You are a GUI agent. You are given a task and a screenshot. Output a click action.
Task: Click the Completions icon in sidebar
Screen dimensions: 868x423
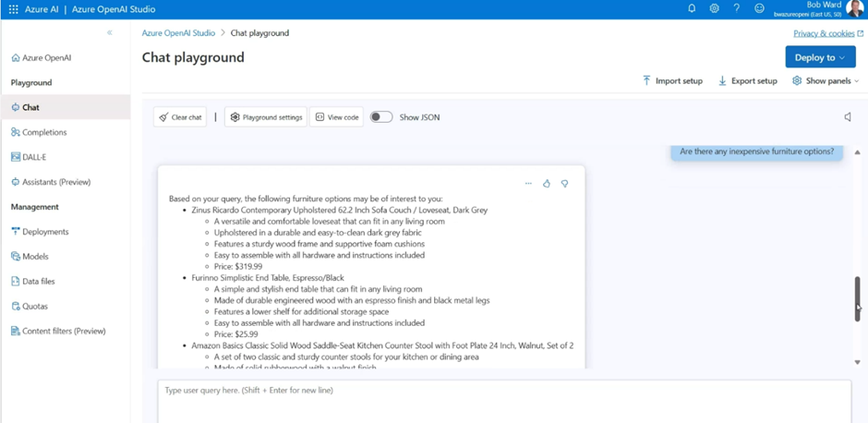[x=16, y=132]
